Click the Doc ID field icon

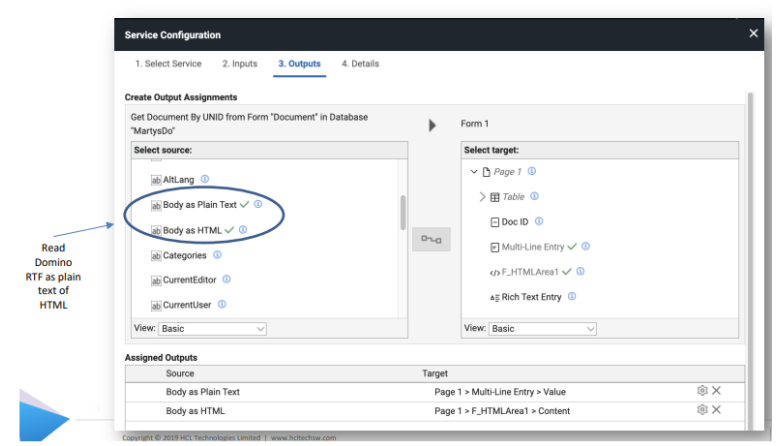click(x=495, y=222)
